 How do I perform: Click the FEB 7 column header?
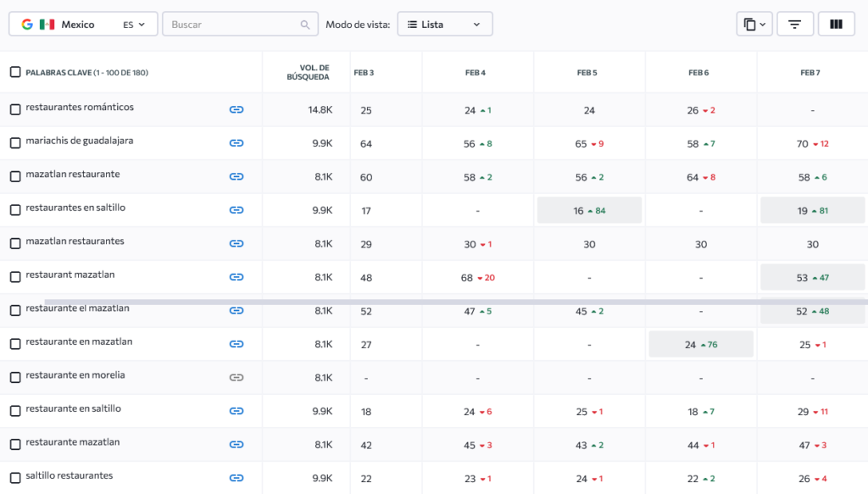click(x=810, y=73)
